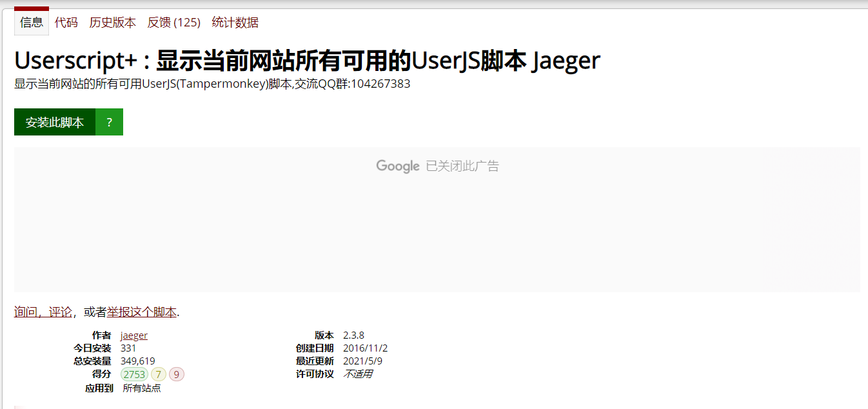
Task: Open the ? install help button
Action: click(x=110, y=122)
